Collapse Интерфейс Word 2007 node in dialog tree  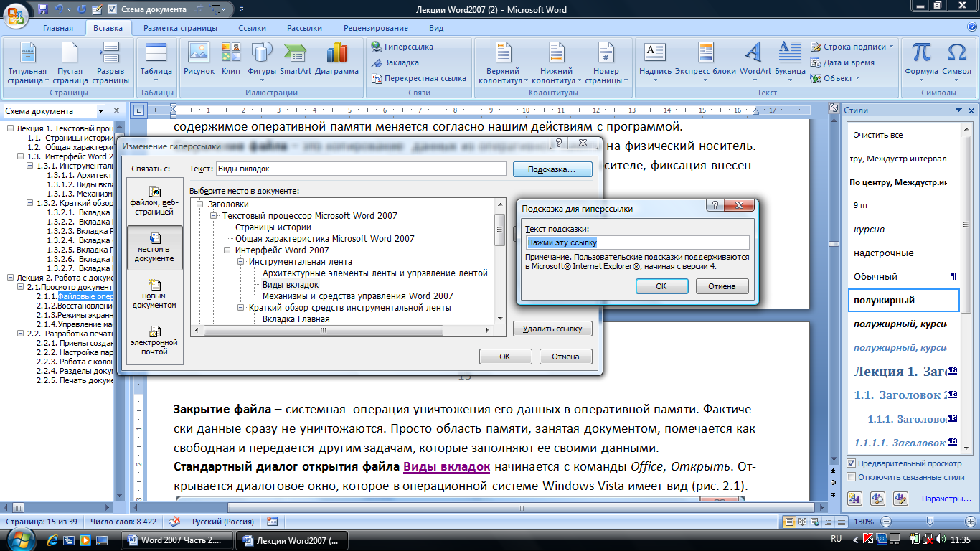[227, 250]
